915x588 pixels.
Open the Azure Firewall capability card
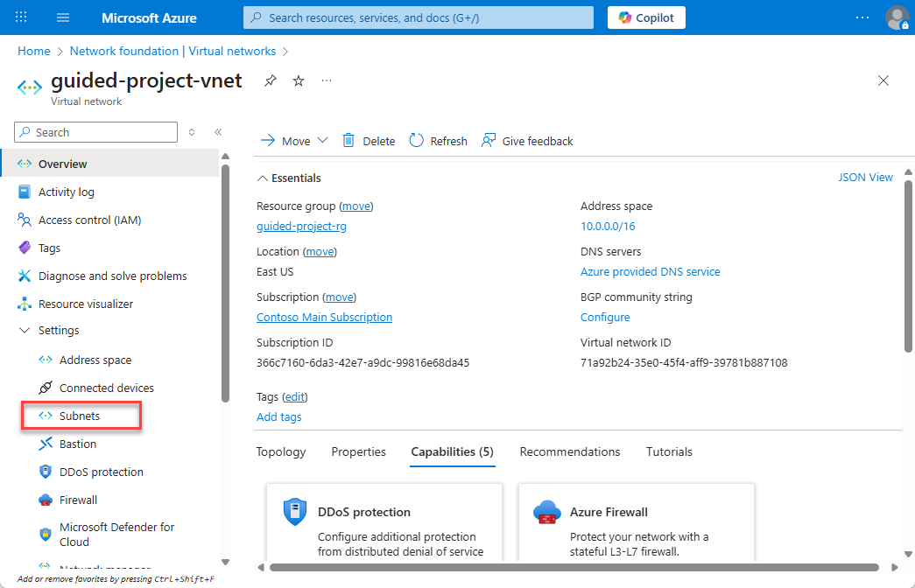coord(636,522)
